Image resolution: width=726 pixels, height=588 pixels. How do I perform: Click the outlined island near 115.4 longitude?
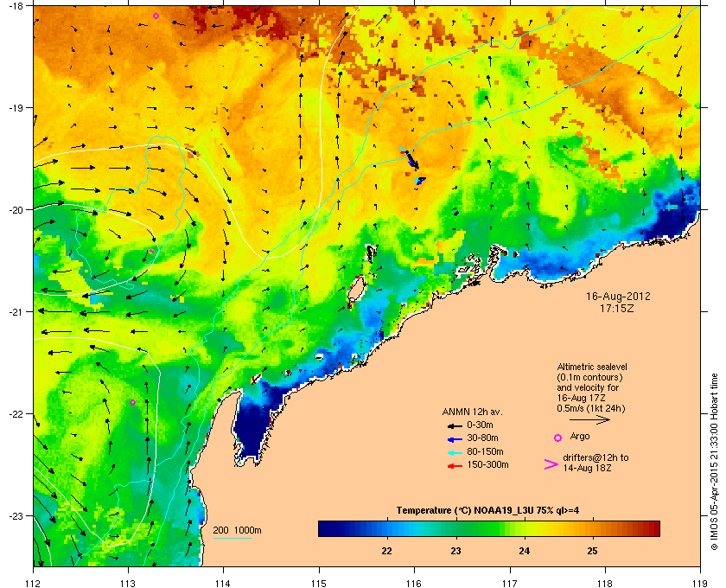[x=356, y=290]
